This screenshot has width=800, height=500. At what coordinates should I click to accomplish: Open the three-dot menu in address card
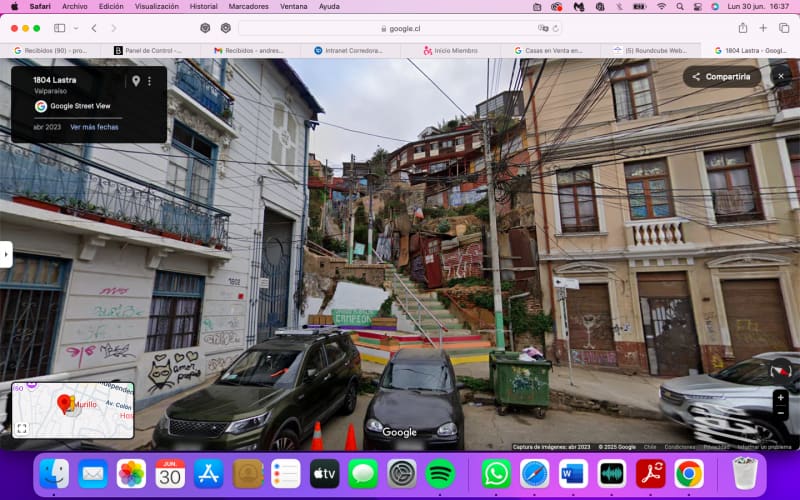pos(149,81)
